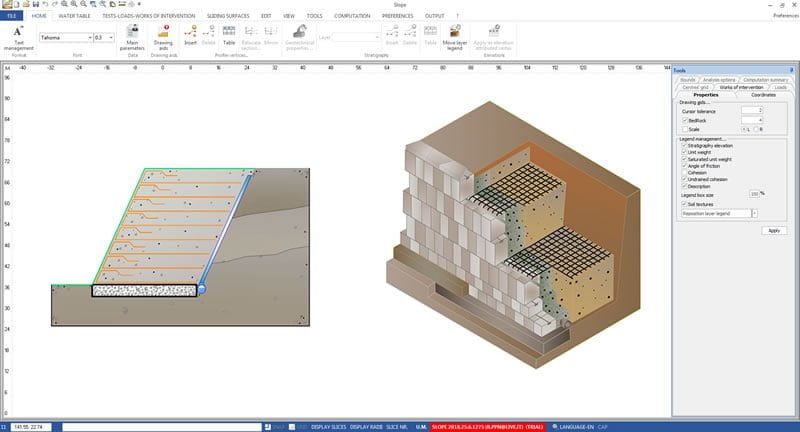Toggle the Soil textures checkbox
This screenshot has width=800, height=432.
coord(684,205)
